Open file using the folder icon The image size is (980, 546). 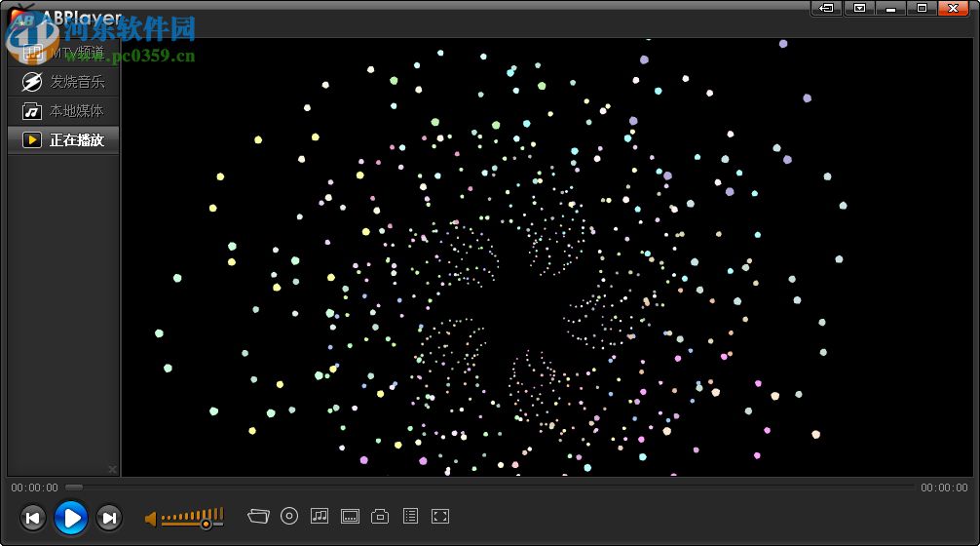[x=258, y=516]
